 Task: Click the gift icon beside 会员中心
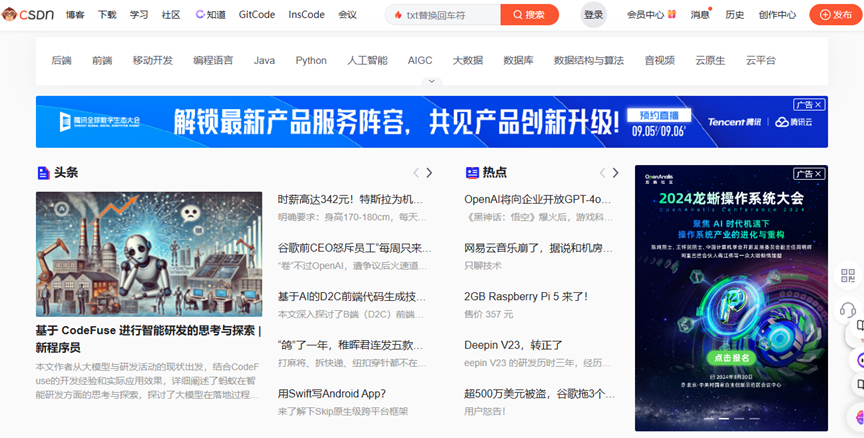[672, 14]
